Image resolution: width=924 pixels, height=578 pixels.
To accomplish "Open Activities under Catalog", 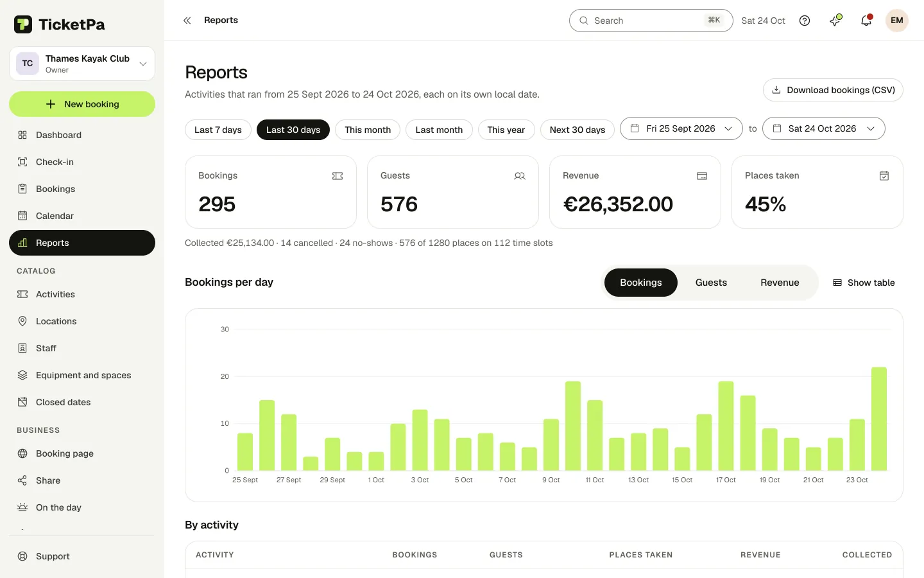I will (82, 294).
